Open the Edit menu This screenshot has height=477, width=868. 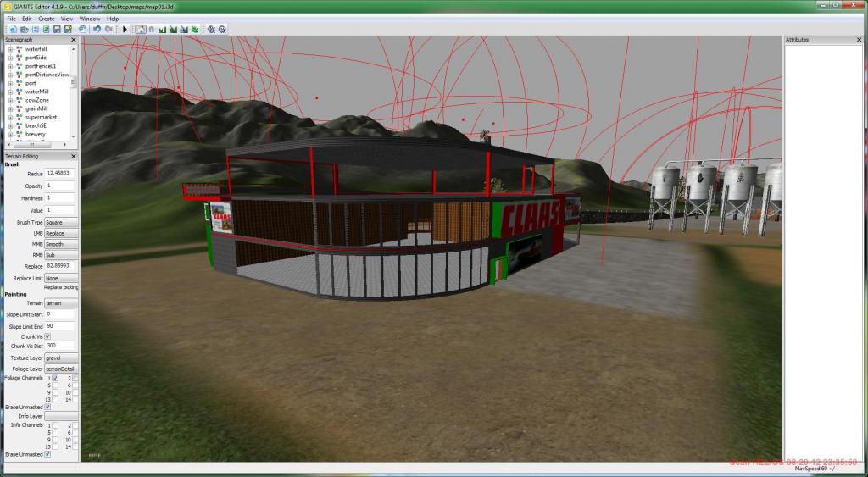pyautogui.click(x=26, y=19)
